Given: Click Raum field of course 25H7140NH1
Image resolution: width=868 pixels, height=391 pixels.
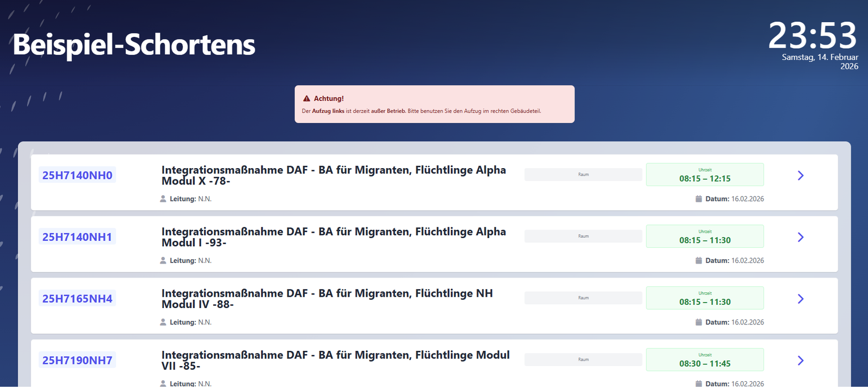Looking at the screenshot, I should pos(583,236).
